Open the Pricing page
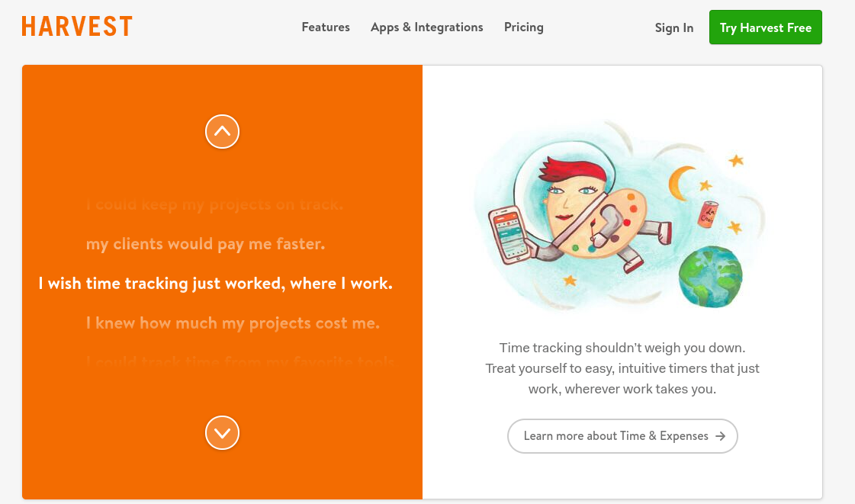Viewport: 855px width, 504px height. [523, 27]
